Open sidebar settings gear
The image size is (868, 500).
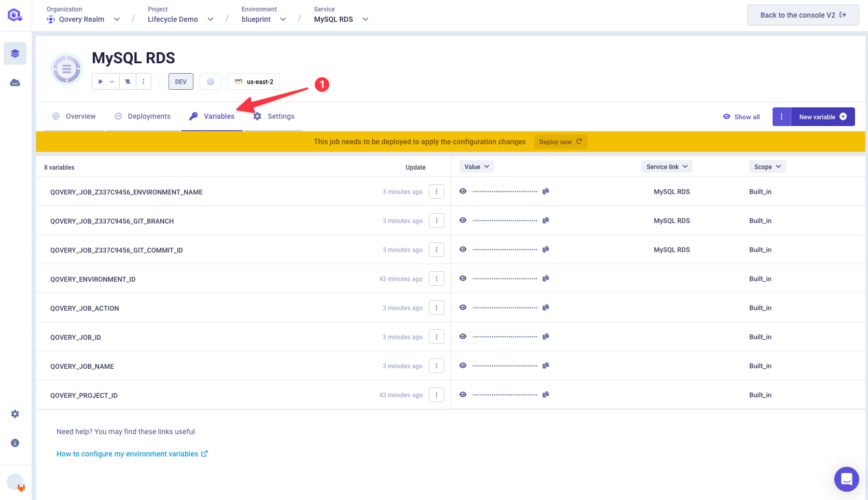coord(15,413)
